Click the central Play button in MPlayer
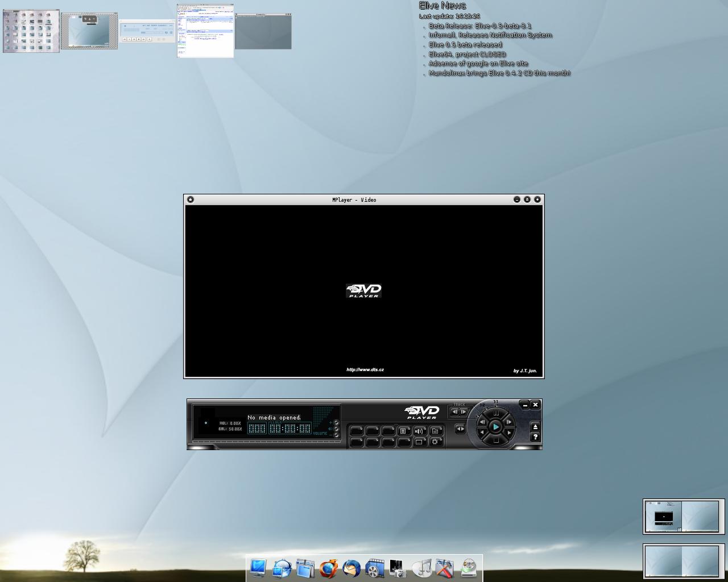Image resolution: width=728 pixels, height=582 pixels. click(496, 427)
